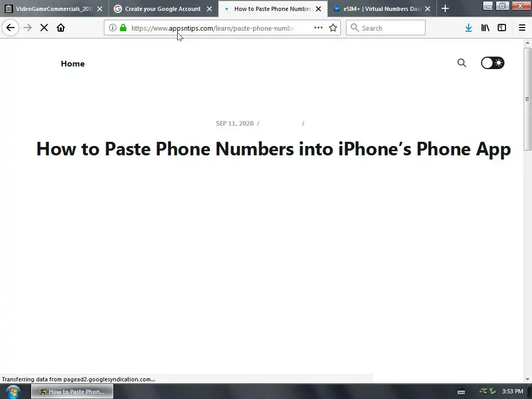
Task: Bookmark this page with the star
Action: [333, 28]
